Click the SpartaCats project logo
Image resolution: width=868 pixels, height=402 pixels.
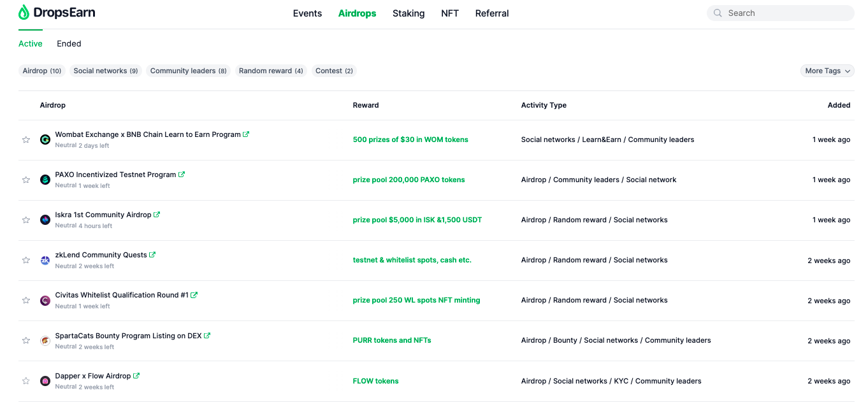coord(45,340)
